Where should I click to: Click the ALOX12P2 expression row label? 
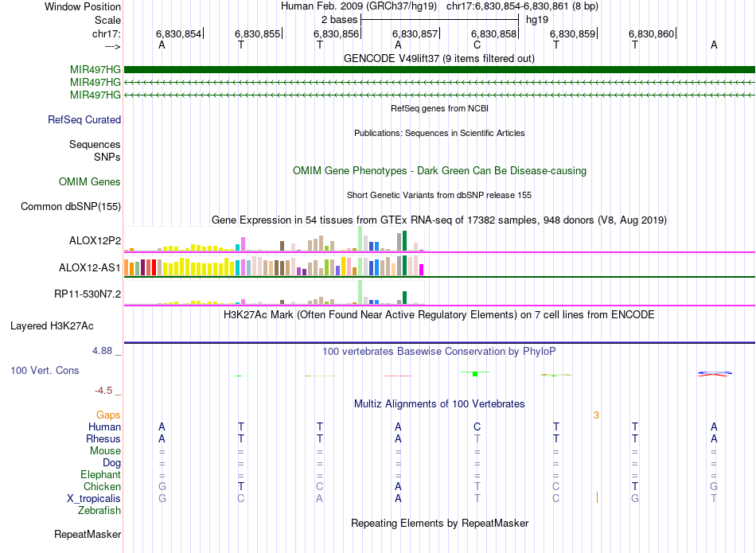coord(95,240)
